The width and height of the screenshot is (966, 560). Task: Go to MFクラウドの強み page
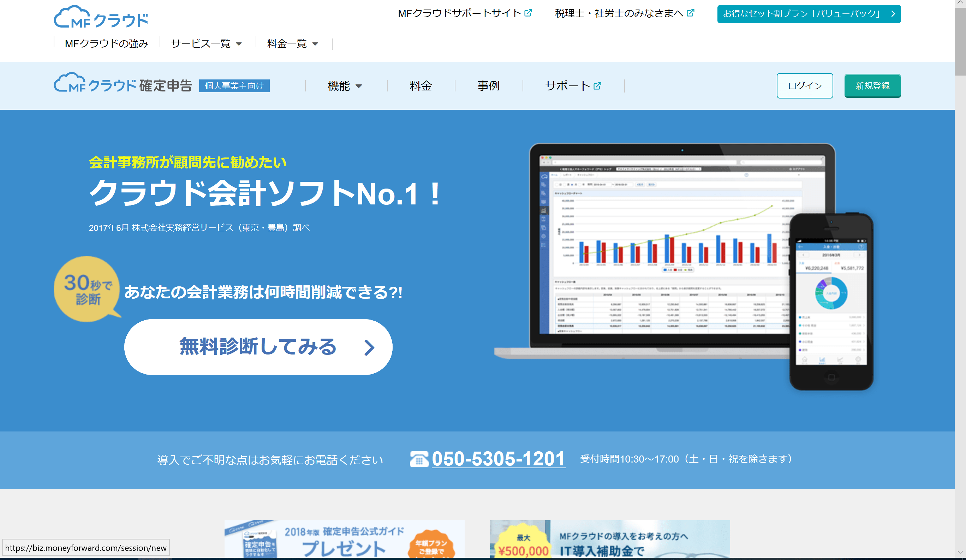(107, 44)
